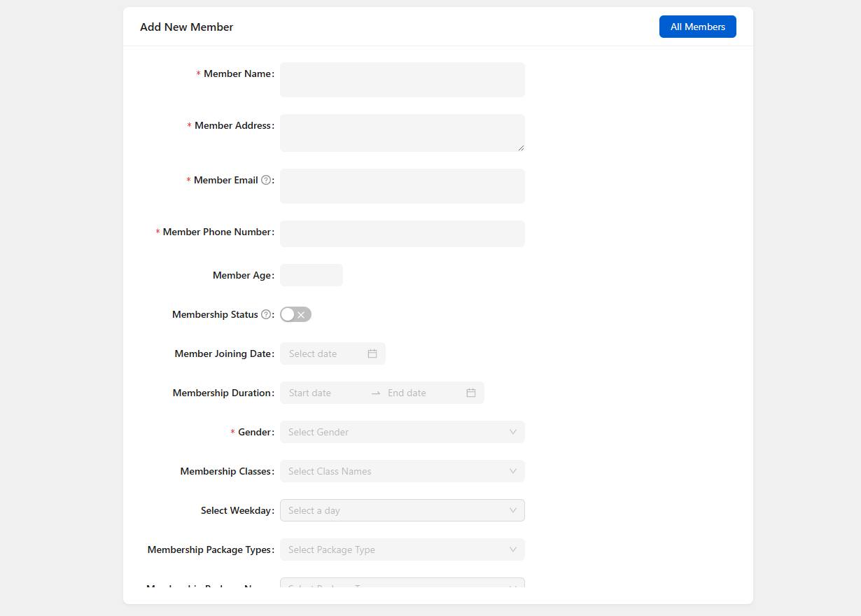Click the help icon next to Membership Status
The width and height of the screenshot is (861, 616).
pos(266,314)
